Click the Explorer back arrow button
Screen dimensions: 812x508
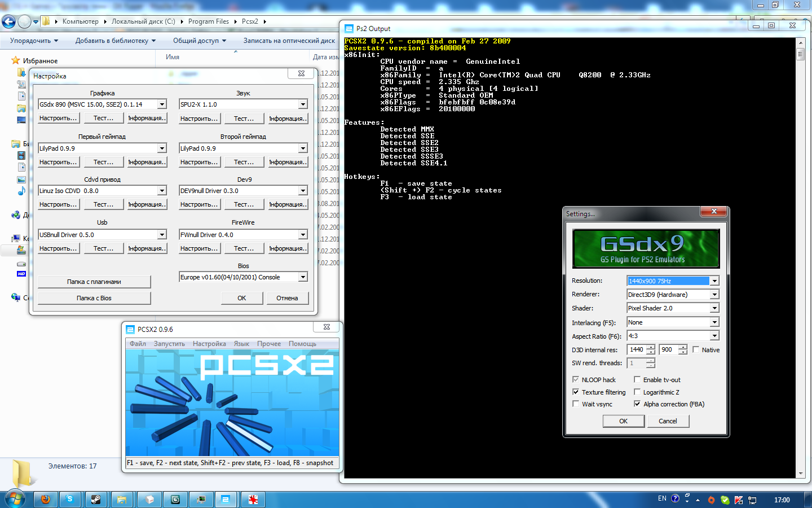coord(9,21)
